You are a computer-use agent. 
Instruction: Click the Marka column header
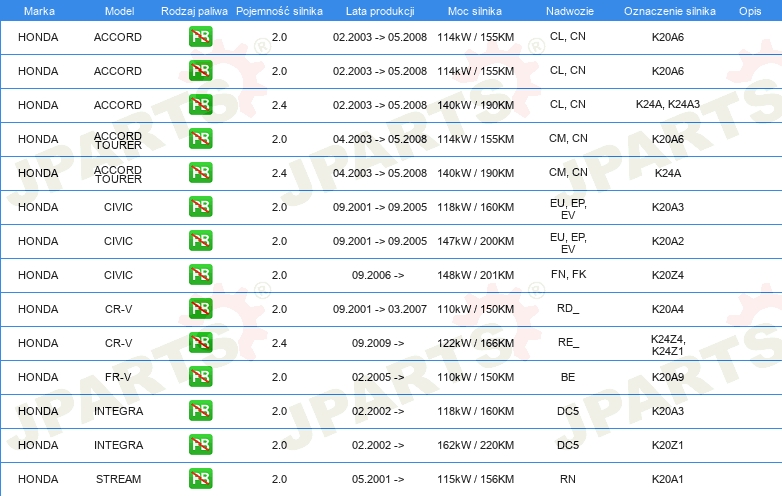pos(39,11)
